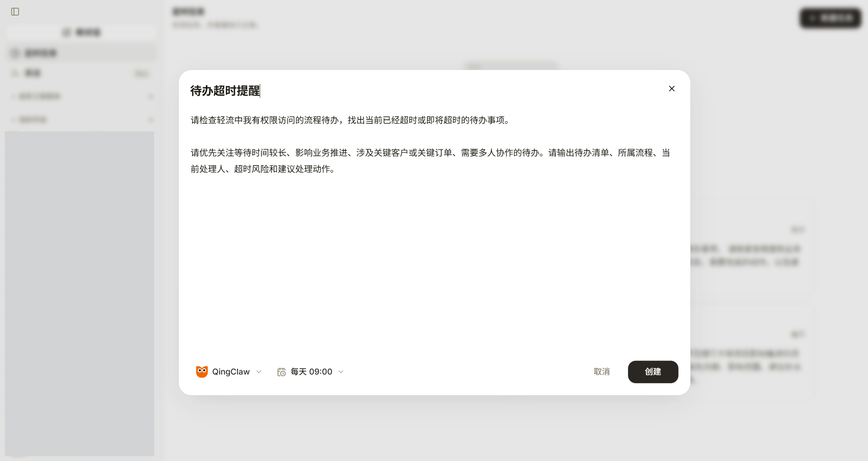Click the QingClaw agent name label

pyautogui.click(x=231, y=372)
